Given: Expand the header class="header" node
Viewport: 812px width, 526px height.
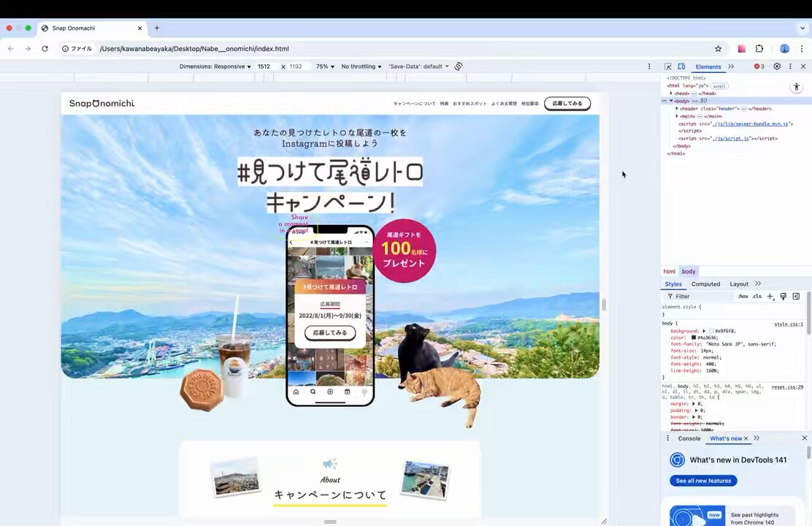Looking at the screenshot, I should pos(677,109).
